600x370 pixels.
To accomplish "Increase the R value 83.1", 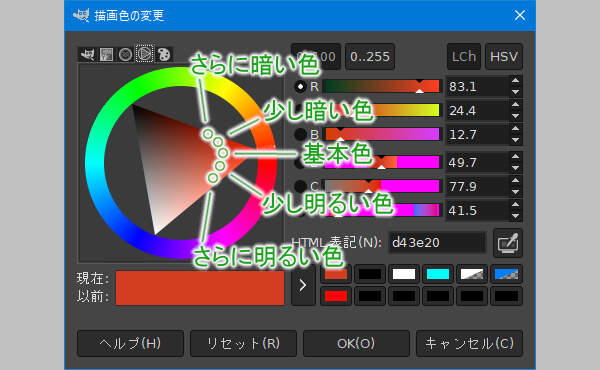I will tap(515, 81).
